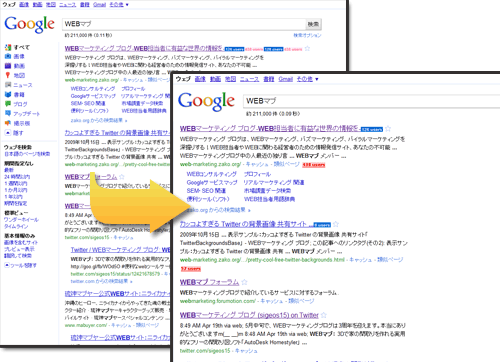This screenshot has height=362, width=500.
Task: Star the sigeos15 on Twitter result, front window
Action: 323,315
